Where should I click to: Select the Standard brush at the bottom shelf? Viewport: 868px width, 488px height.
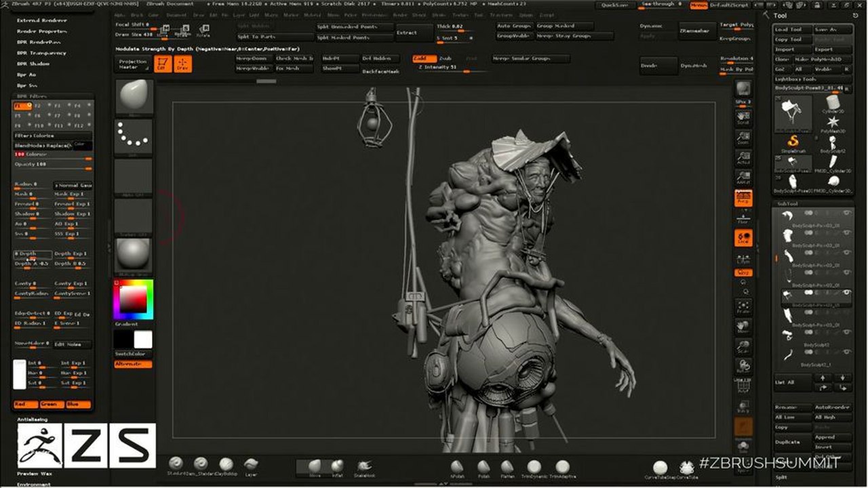176,465
